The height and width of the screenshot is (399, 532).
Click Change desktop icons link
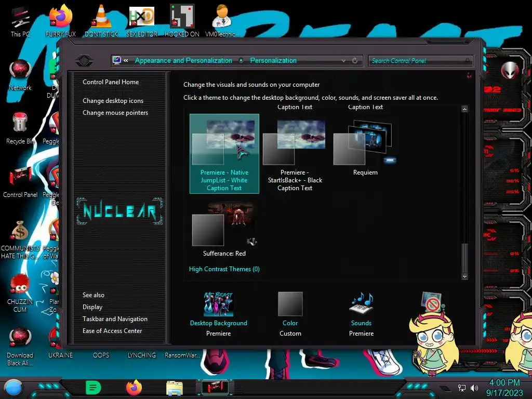coord(113,101)
